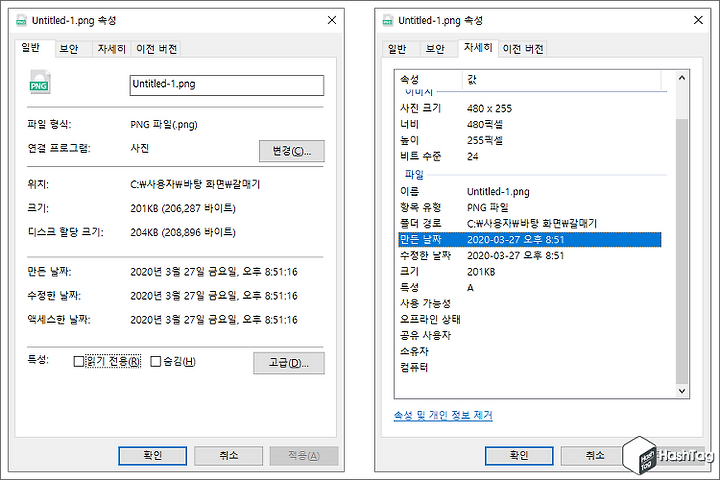Select the 오프라인 상태 row
Viewport: 720px width, 480px height.
coord(530,320)
